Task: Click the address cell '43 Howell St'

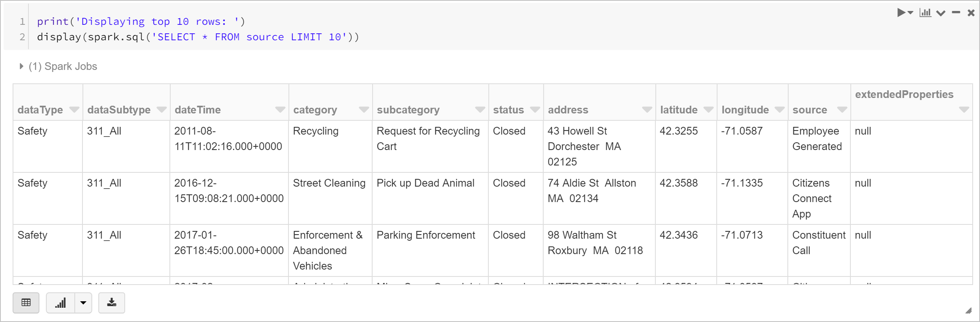Action: click(x=577, y=131)
